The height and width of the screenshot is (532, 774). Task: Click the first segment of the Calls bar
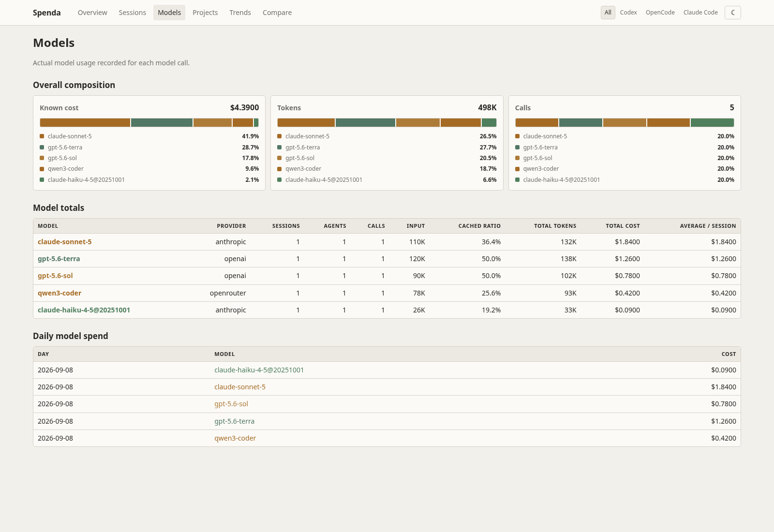[x=537, y=123]
